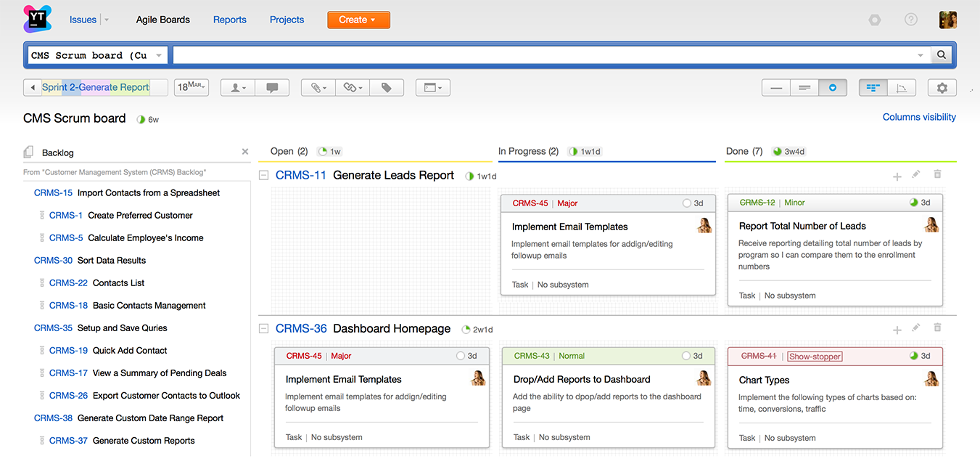Viewport: 980px width, 472px height.
Task: Toggle the board view mode button
Action: (x=873, y=88)
